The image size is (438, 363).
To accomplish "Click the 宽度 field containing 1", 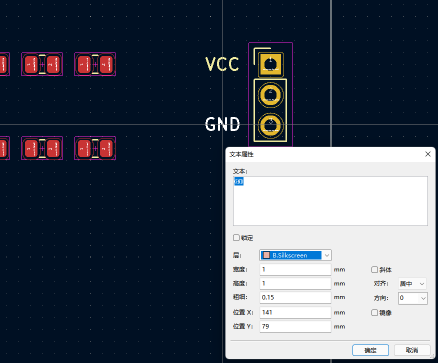I will click(295, 269).
